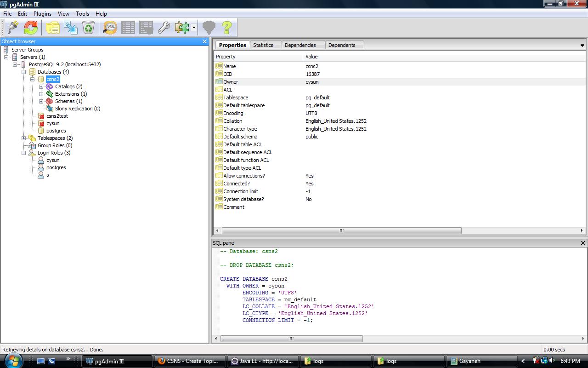Viewport: 588px width, 368px height.
Task: Close the SQL pane
Action: click(583, 243)
